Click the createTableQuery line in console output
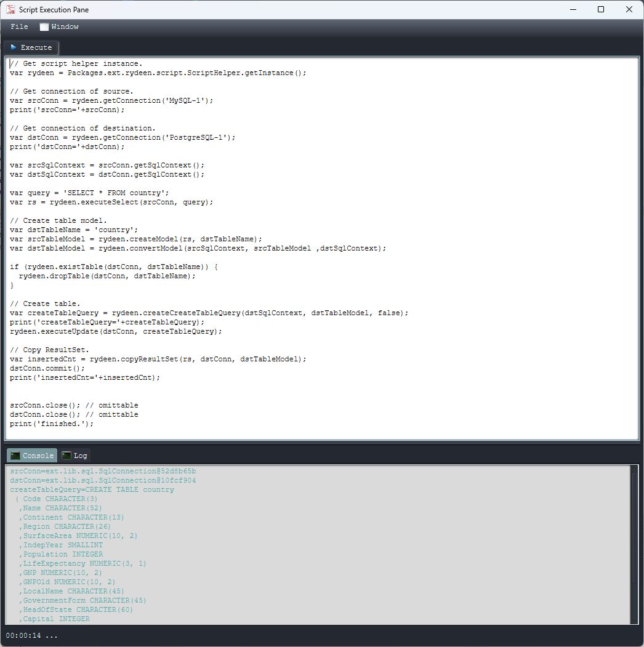This screenshot has height=647, width=644. click(92, 489)
